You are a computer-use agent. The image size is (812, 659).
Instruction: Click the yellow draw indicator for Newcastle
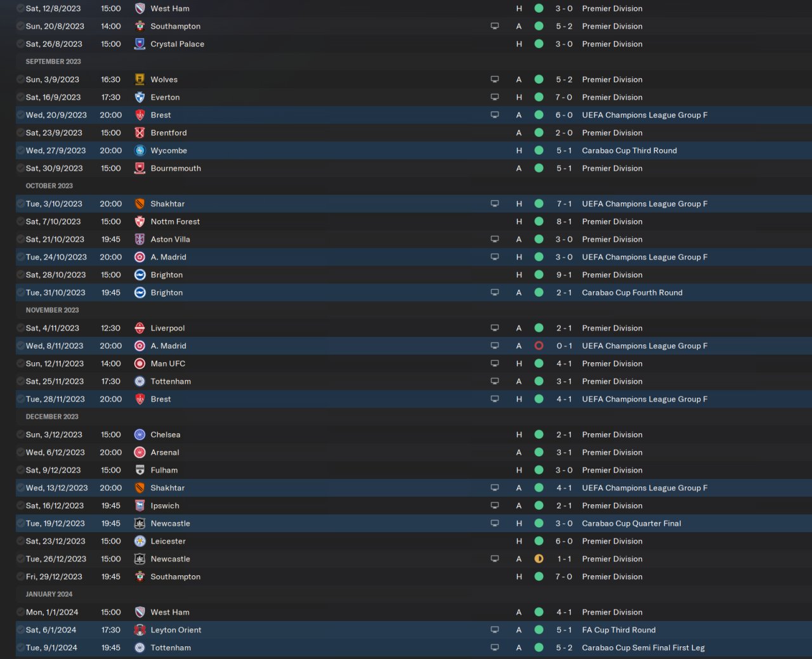pos(539,559)
